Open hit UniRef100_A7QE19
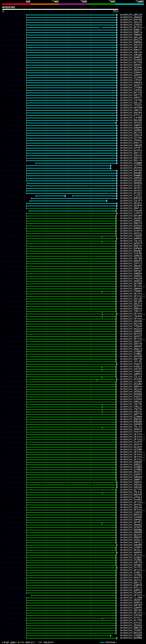 coord(131,25)
